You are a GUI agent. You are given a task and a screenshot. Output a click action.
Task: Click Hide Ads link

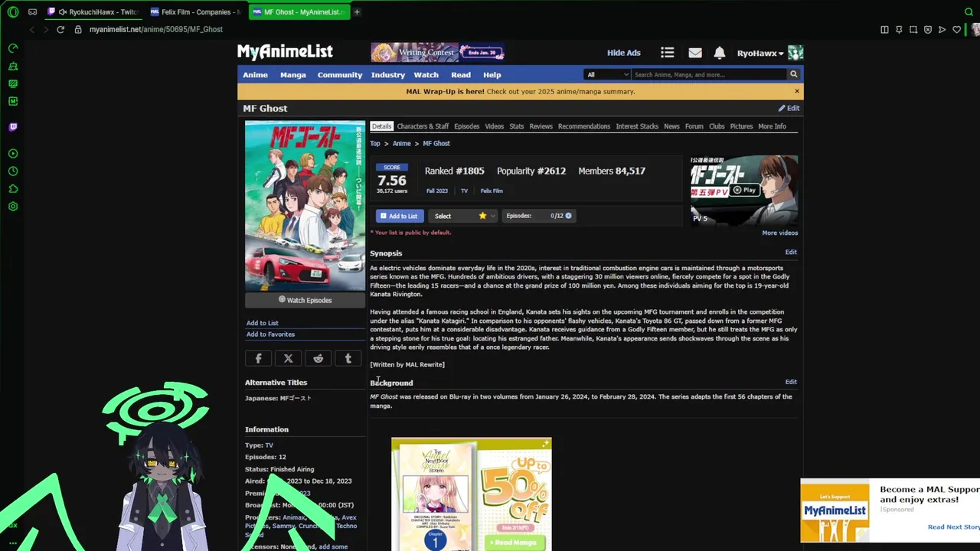click(623, 53)
